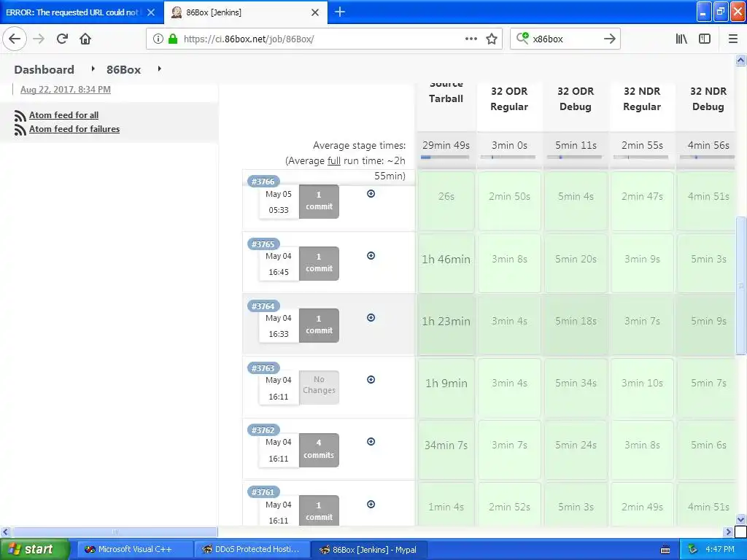Click the download icon for build #3766
Image resolution: width=747 pixels, height=560 pixels.
pyautogui.click(x=371, y=193)
